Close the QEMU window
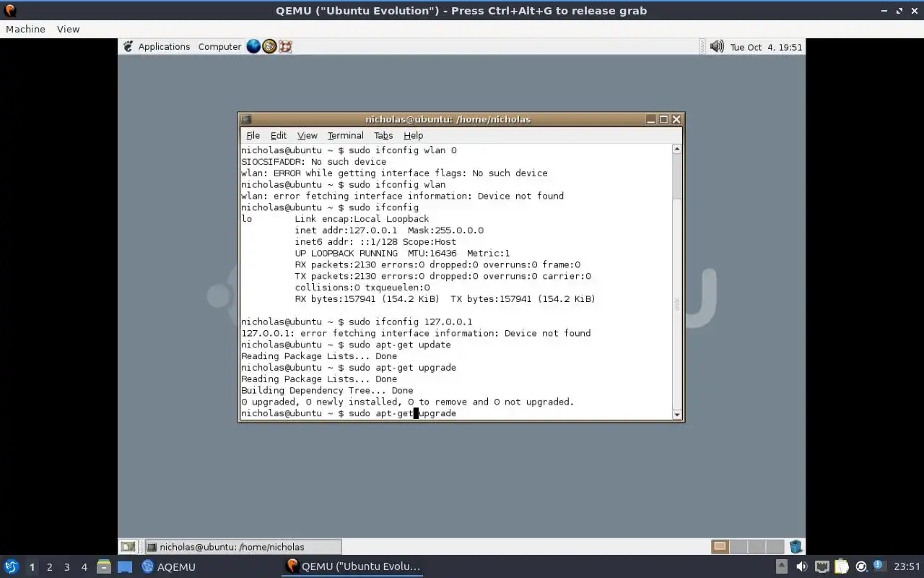The width and height of the screenshot is (924, 578). pos(915,11)
